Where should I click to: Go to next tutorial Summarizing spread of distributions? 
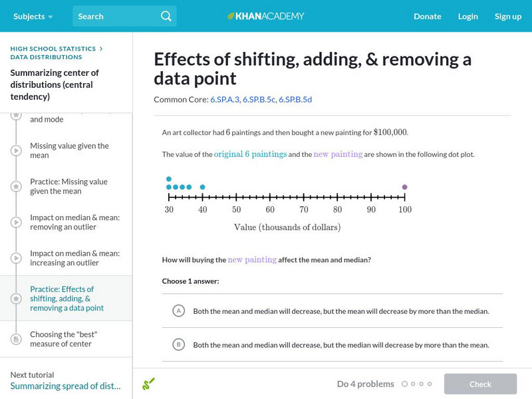[65, 386]
